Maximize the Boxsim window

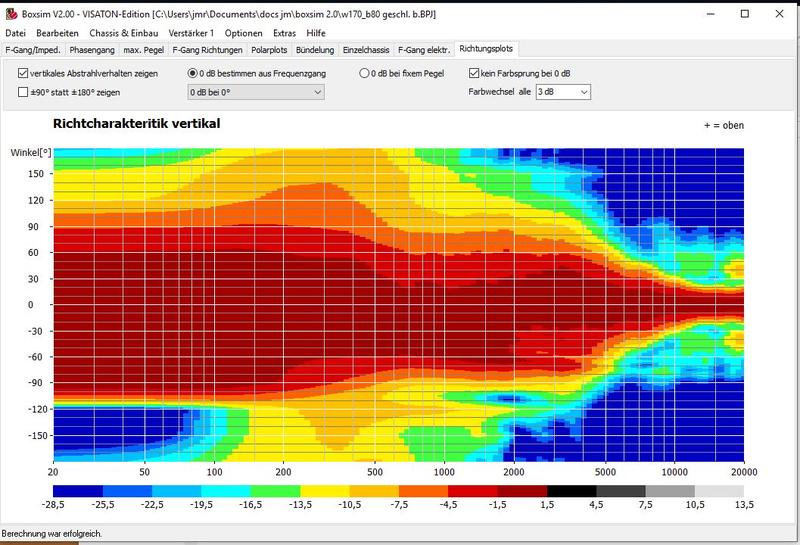744,14
